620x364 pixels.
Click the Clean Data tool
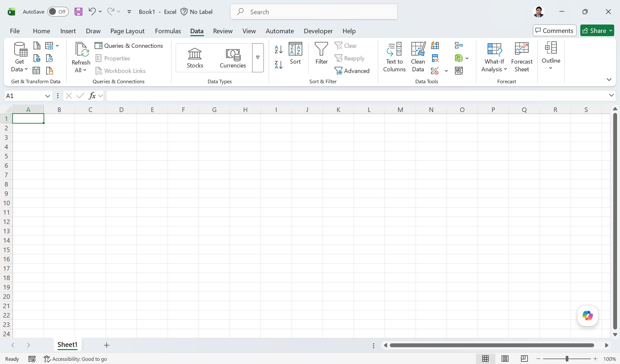pyautogui.click(x=418, y=57)
